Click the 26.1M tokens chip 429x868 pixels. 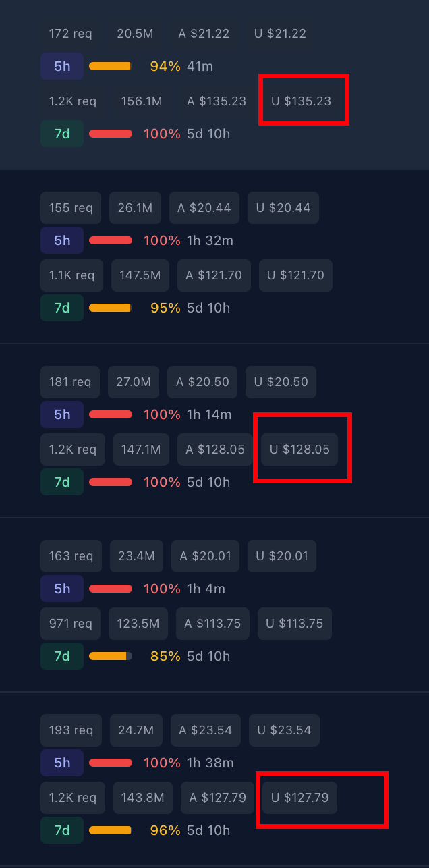[x=135, y=208]
